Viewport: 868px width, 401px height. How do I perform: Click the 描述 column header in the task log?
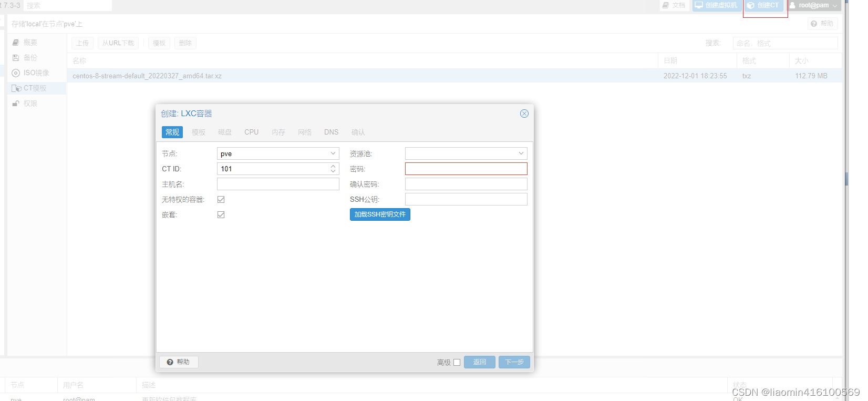(432, 385)
